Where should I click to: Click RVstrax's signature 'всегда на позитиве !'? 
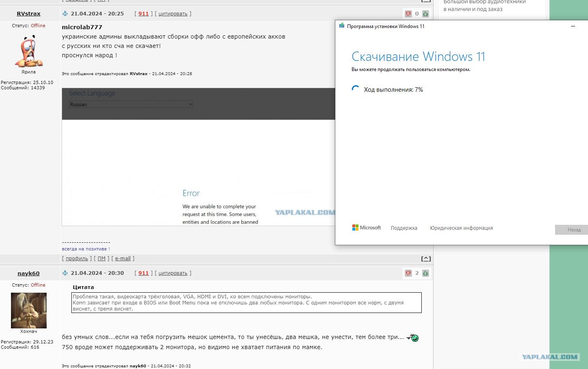(x=86, y=249)
